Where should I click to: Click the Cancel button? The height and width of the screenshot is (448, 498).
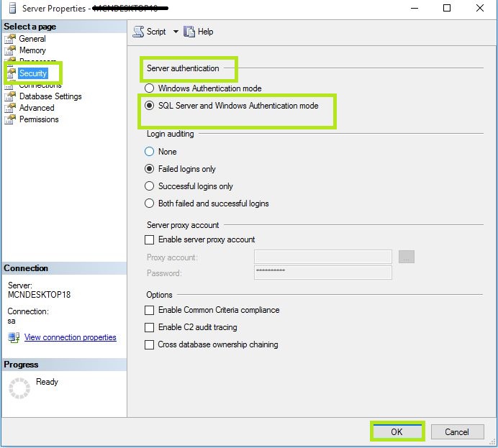point(457,431)
